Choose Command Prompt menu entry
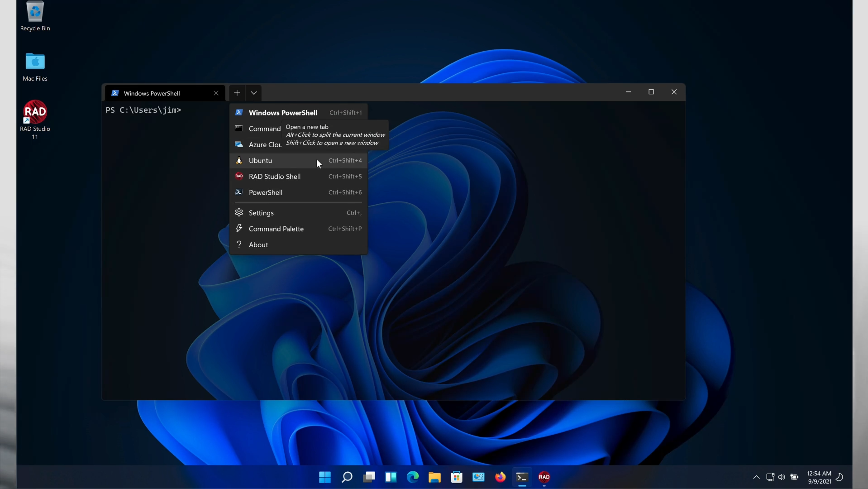868x489 pixels. click(x=298, y=129)
